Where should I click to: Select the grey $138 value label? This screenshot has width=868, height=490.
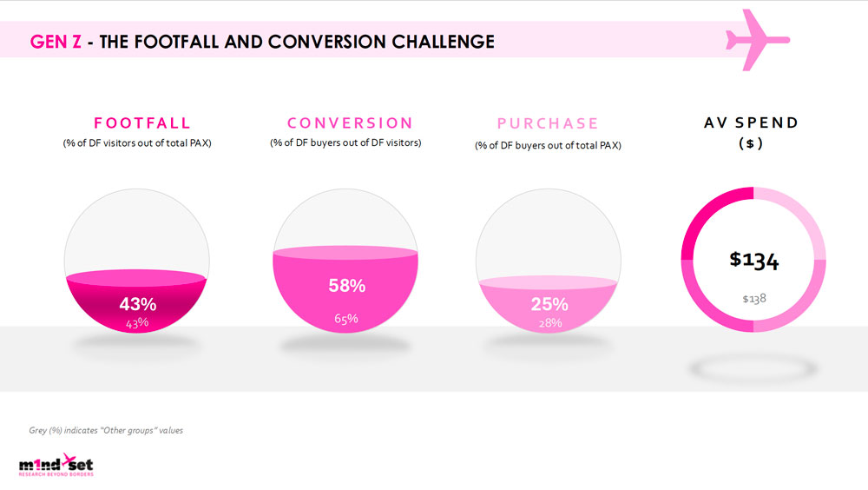[x=754, y=299]
